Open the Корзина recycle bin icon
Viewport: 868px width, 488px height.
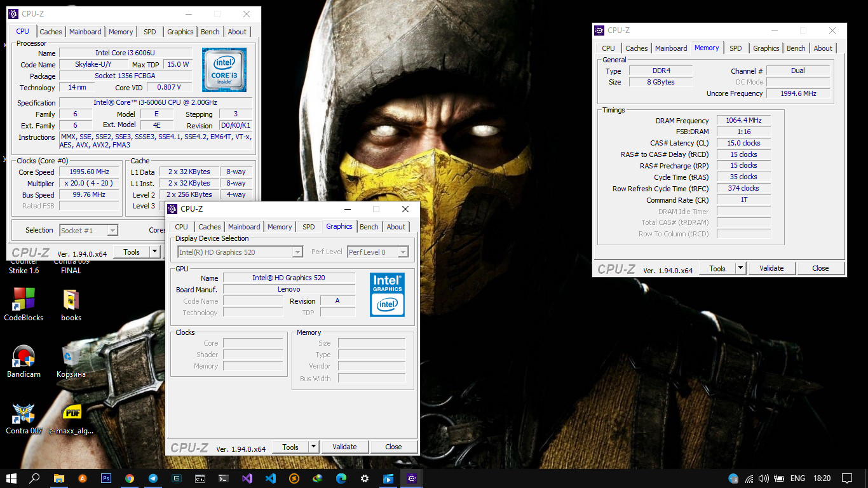[71, 361]
